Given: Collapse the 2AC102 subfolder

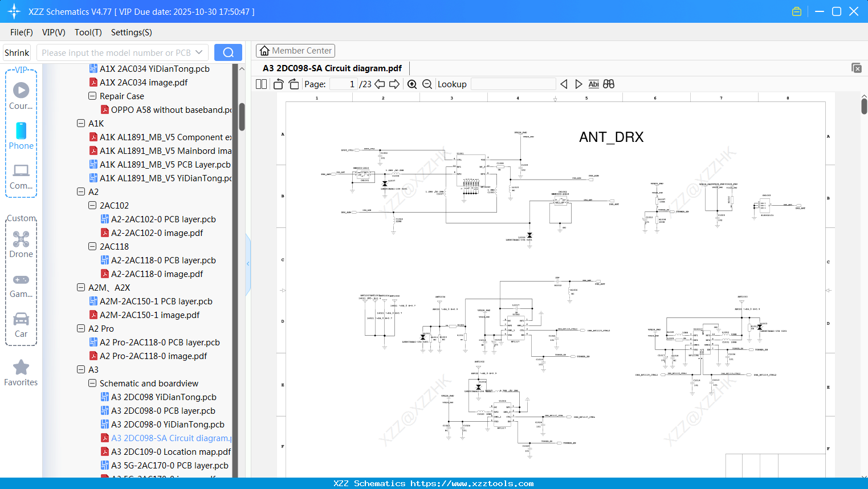Looking at the screenshot, I should (92, 205).
